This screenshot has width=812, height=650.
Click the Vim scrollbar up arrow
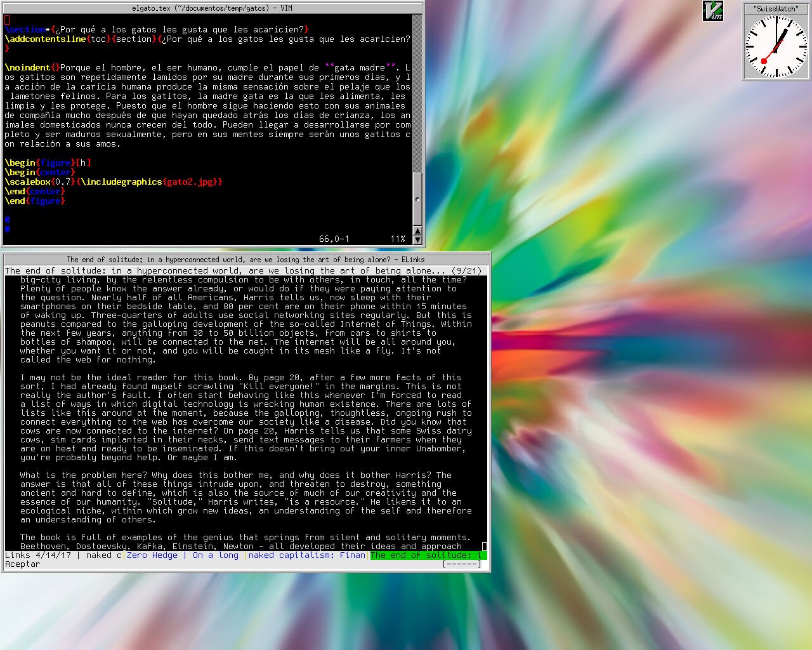coord(417,230)
